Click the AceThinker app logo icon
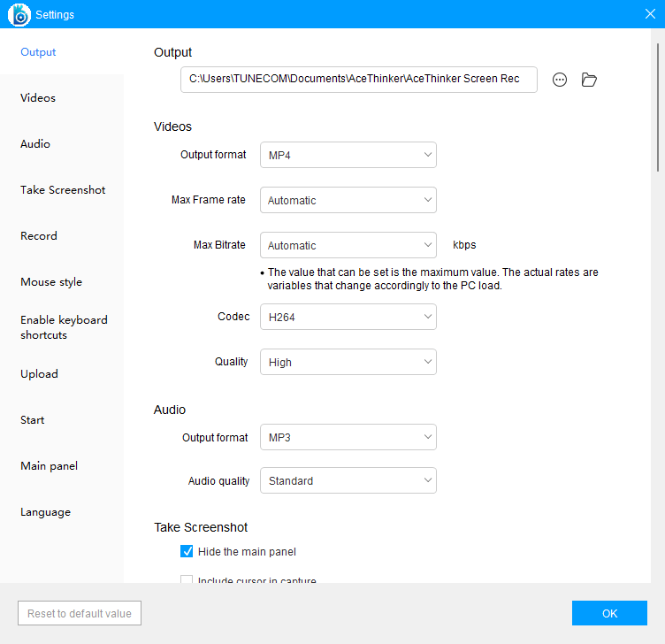This screenshot has width=665, height=644. pos(19,15)
